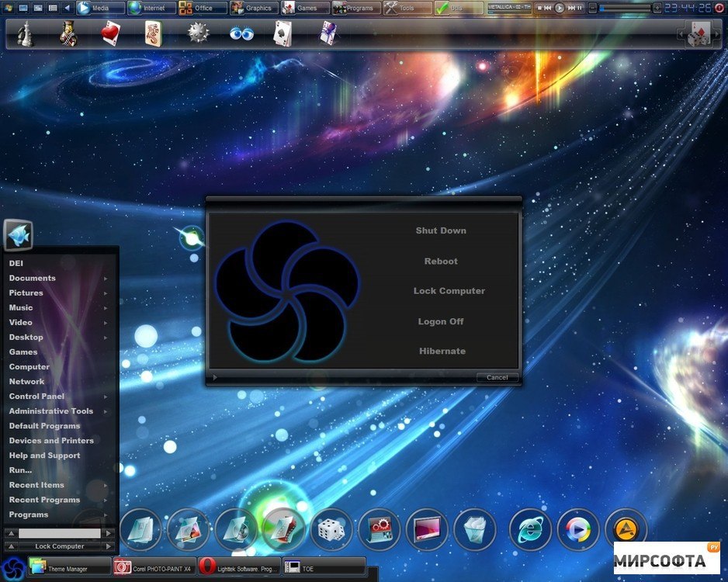Open the Media menu in top bar
This screenshot has width=728, height=582.
[x=100, y=8]
